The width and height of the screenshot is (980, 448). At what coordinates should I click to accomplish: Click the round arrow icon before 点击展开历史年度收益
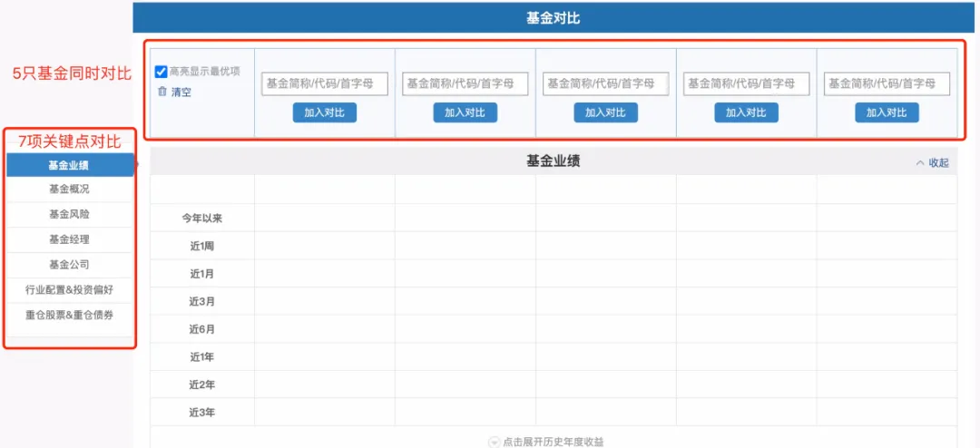[495, 442]
